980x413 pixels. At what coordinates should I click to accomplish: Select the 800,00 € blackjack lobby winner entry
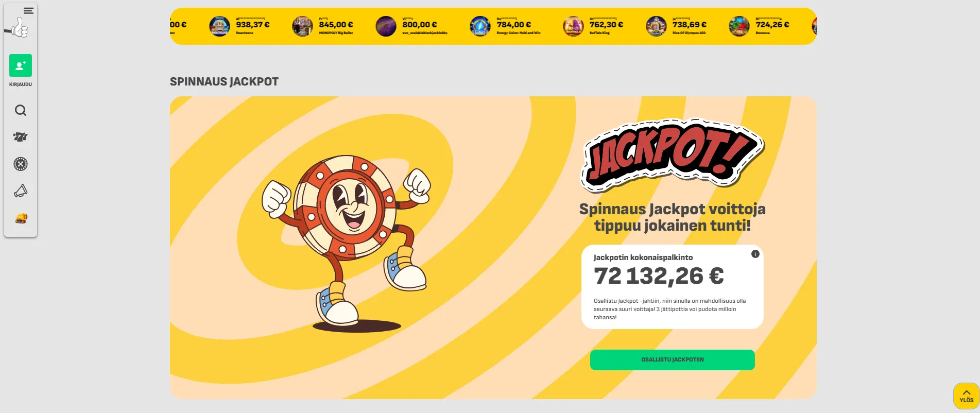412,26
